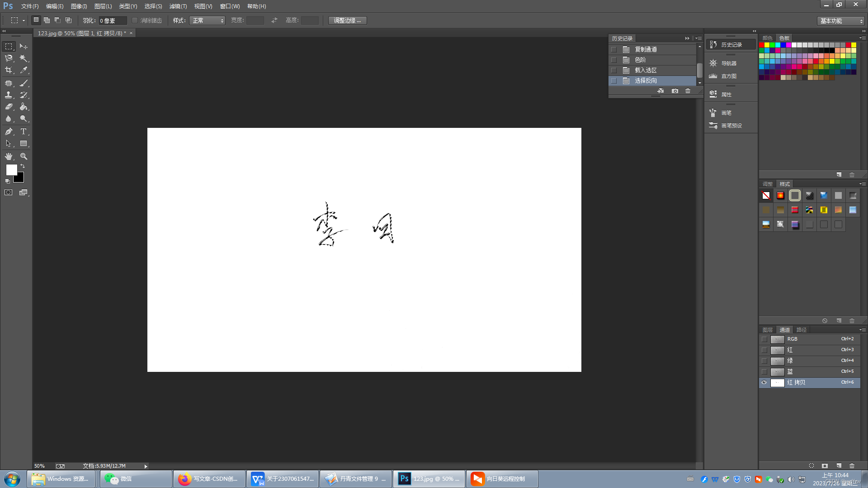
Task: Open the 基本功能 workspace dropdown
Action: pyautogui.click(x=841, y=21)
